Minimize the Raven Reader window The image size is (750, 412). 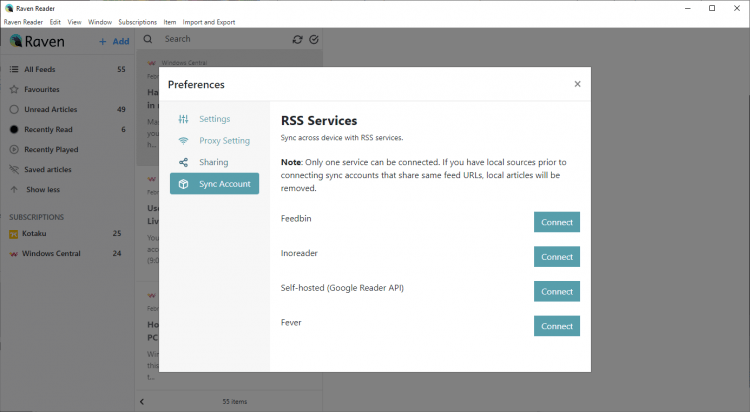point(688,8)
